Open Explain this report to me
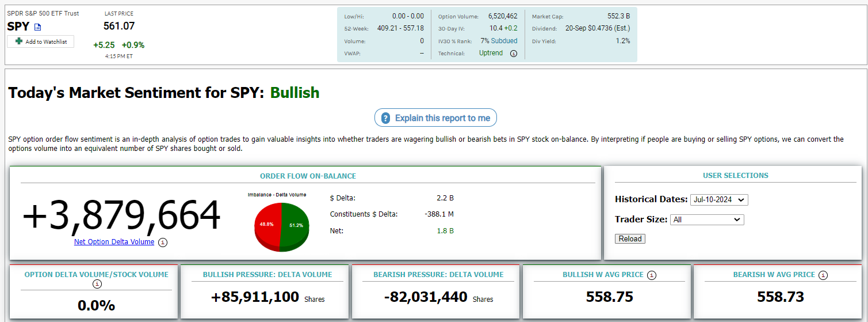 point(435,118)
